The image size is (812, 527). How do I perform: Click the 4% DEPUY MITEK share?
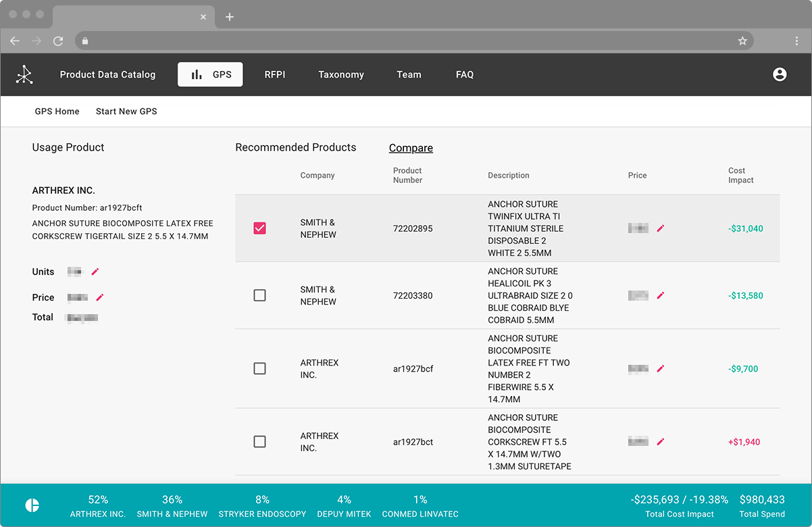344,506
